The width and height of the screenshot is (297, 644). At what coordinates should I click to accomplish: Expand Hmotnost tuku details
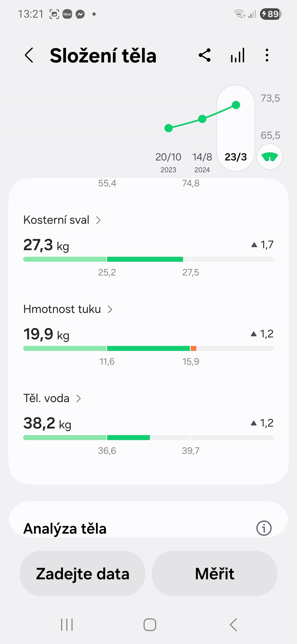[x=110, y=309]
